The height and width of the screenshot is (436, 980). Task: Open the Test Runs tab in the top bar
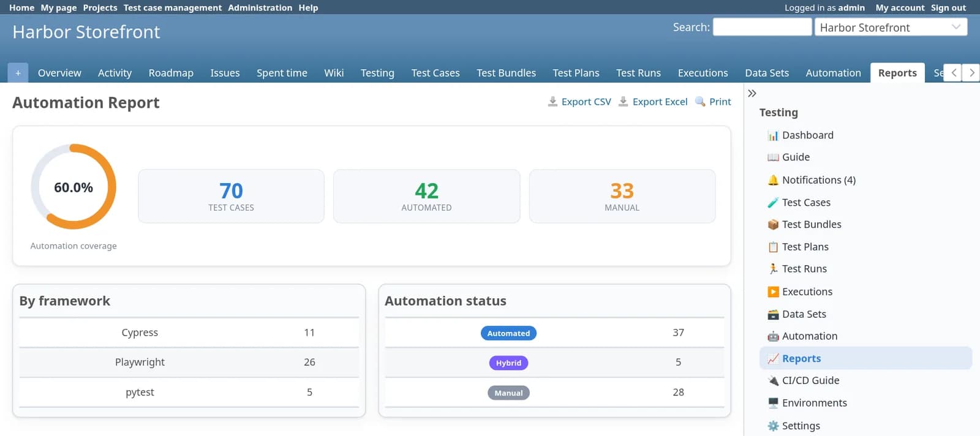[x=638, y=73]
